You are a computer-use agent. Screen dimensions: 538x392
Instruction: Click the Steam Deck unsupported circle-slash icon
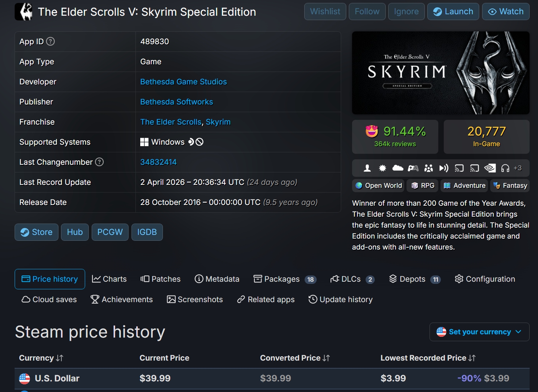[x=199, y=142]
